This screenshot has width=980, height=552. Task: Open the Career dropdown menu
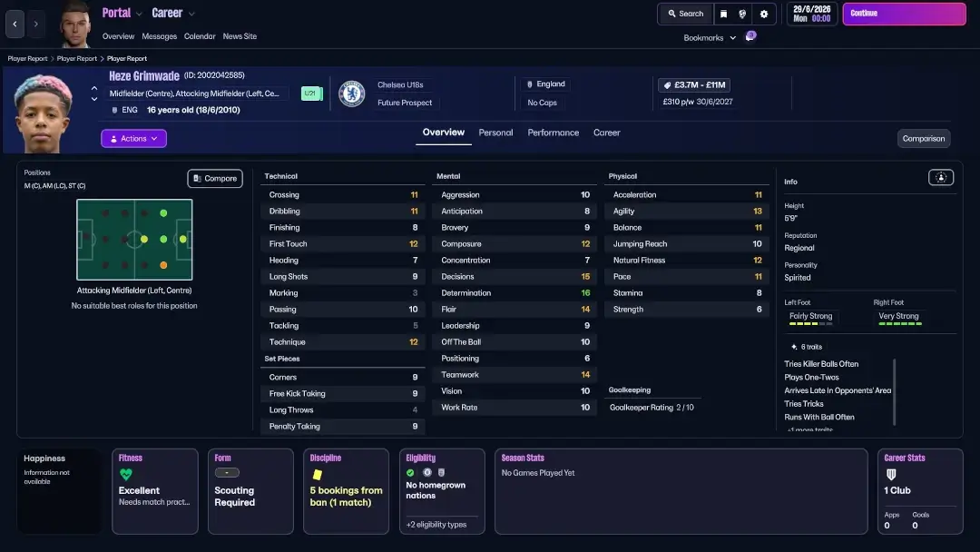[173, 13]
